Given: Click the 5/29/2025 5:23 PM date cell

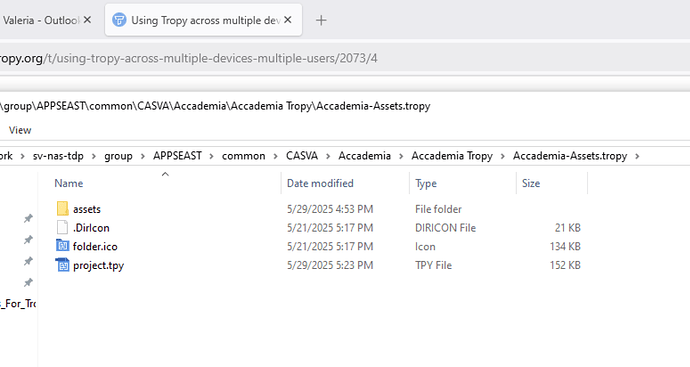Looking at the screenshot, I should [x=330, y=265].
